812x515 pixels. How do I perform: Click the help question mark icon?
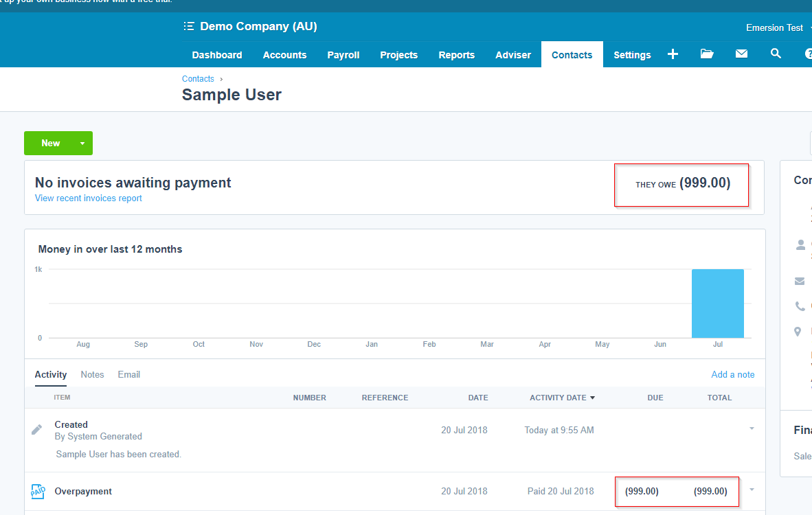(808, 54)
